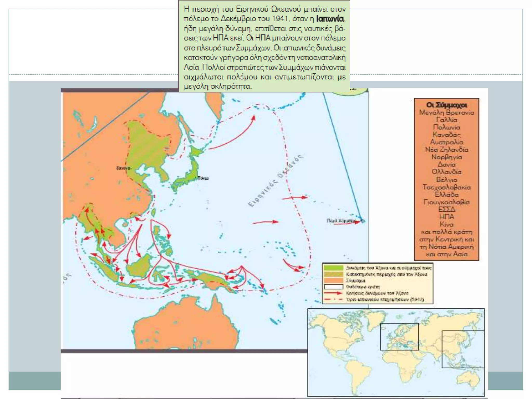Click the Οι Σύμμαχοι heading in orange panel
The height and width of the screenshot is (399, 532).
[x=446, y=105]
